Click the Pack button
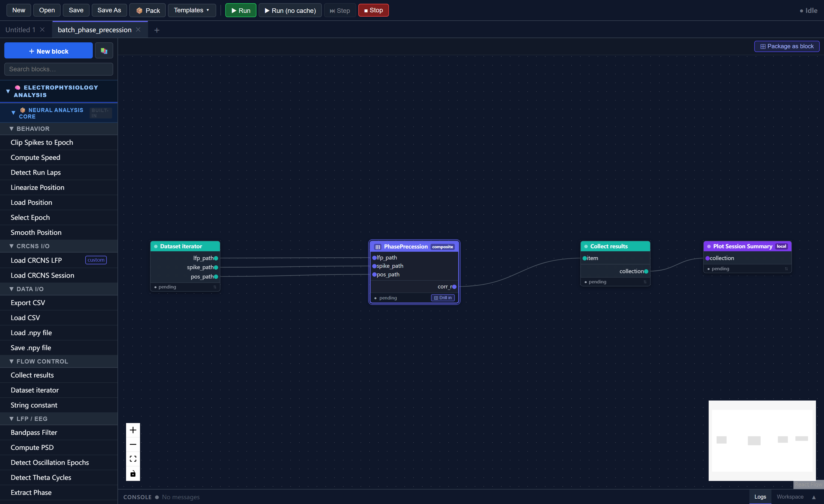This screenshot has height=504, width=824. pos(148,10)
